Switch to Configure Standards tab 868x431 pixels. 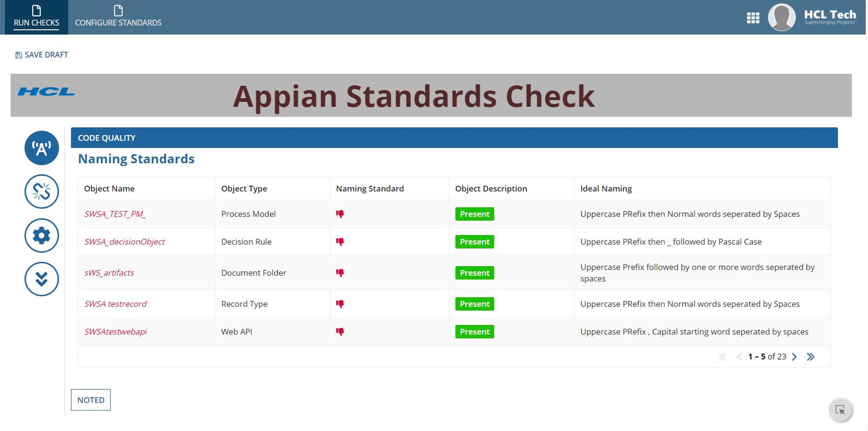pos(118,17)
